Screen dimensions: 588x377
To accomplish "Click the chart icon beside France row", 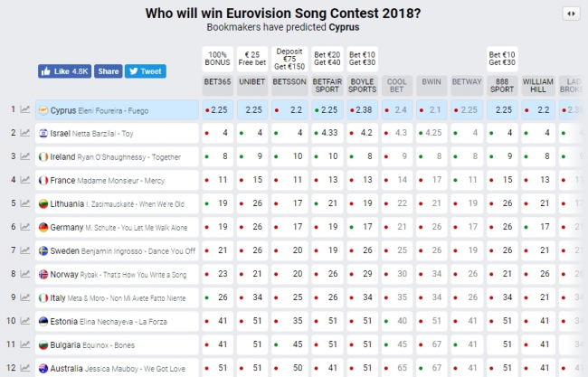I will 24,180.
